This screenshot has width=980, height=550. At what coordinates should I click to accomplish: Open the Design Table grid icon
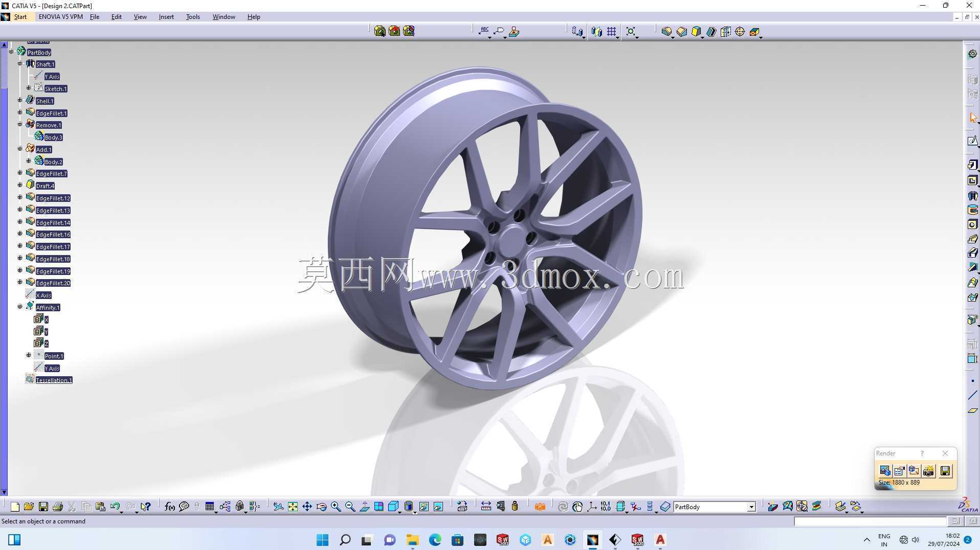click(210, 507)
